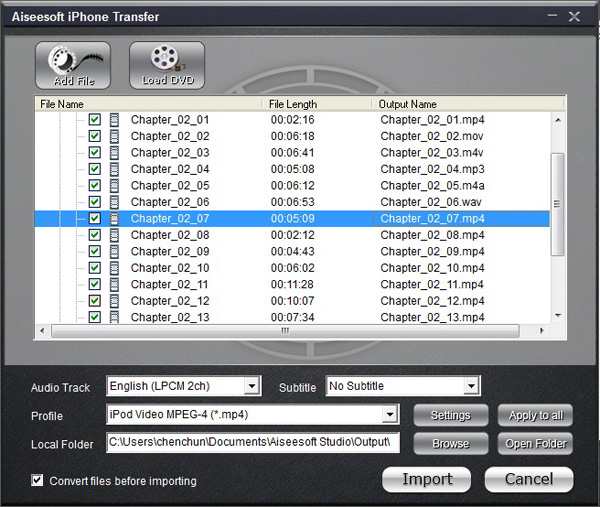Viewport: 600px width, 507px height.
Task: Click the Local Folder path field
Action: point(253,442)
